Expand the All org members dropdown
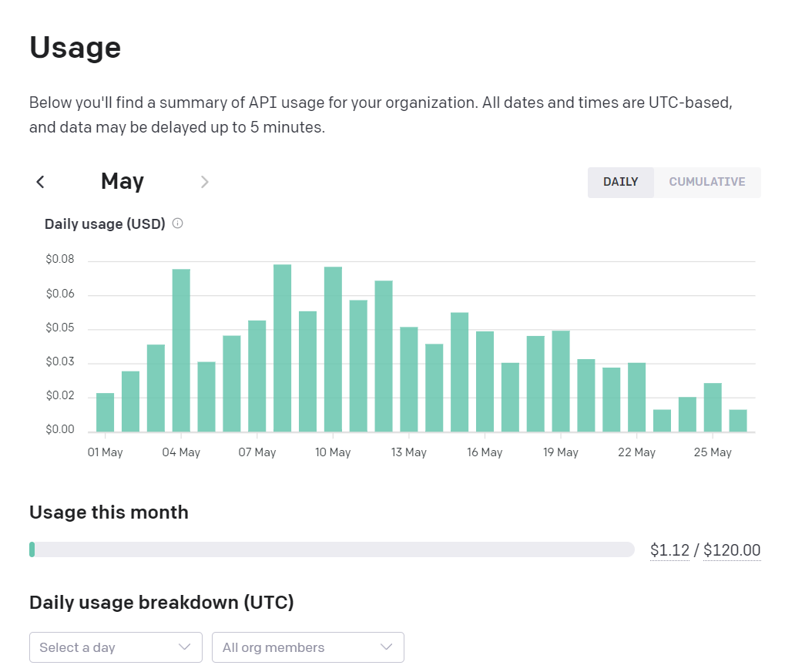This screenshot has height=672, width=785. coord(307,647)
